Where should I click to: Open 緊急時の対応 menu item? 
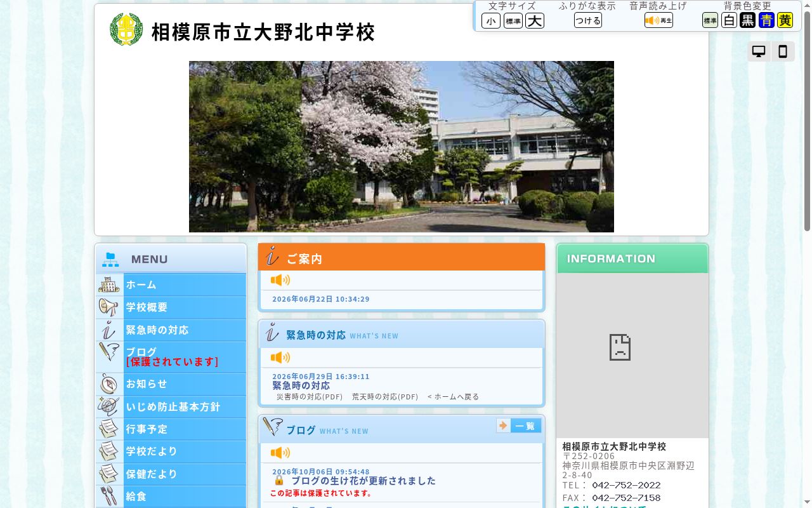[x=171, y=330]
